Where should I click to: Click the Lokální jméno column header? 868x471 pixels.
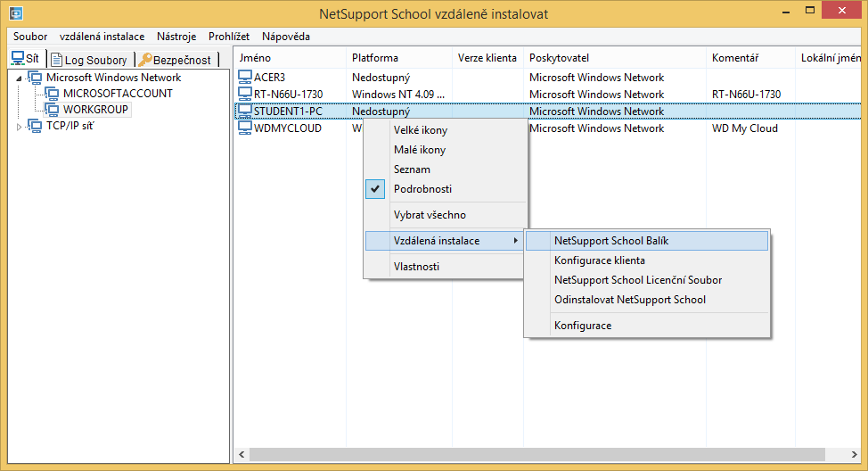pos(828,58)
